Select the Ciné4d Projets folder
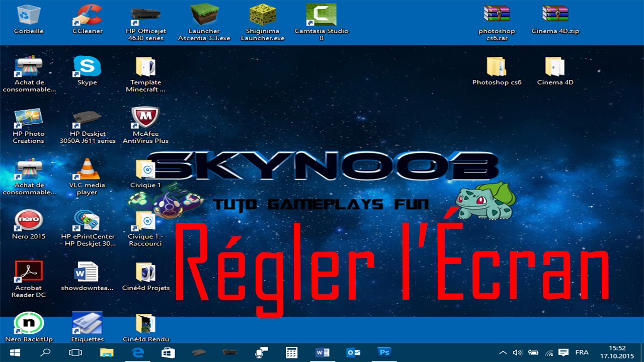The height and width of the screenshot is (362, 644). click(x=145, y=276)
